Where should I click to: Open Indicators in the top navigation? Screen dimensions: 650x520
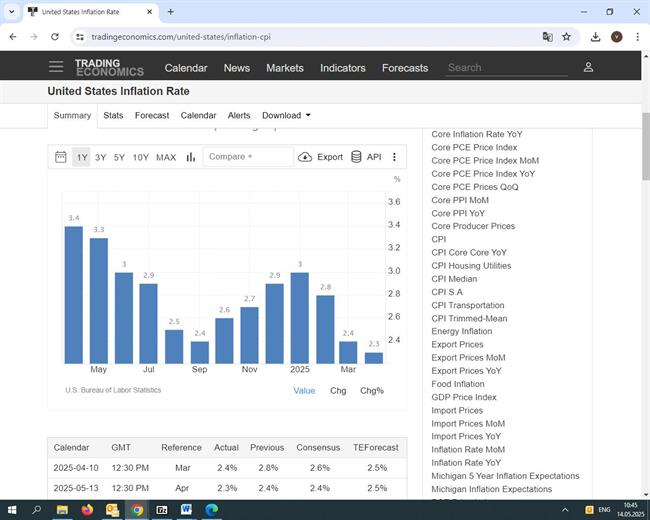[x=342, y=68]
